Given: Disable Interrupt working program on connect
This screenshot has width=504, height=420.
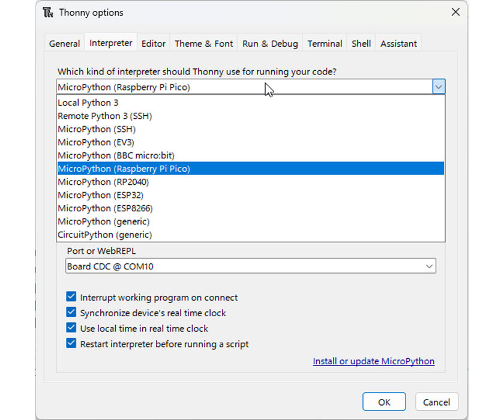Looking at the screenshot, I should pyautogui.click(x=71, y=296).
